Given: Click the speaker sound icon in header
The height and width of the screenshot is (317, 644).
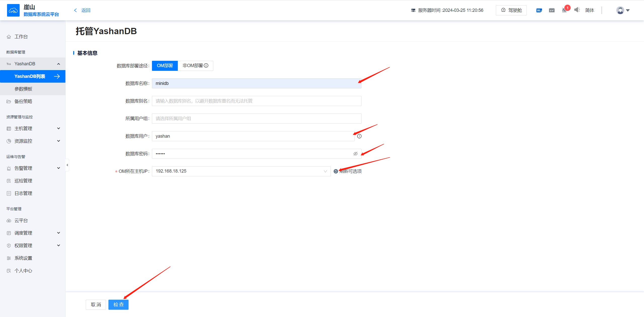Looking at the screenshot, I should 577,10.
